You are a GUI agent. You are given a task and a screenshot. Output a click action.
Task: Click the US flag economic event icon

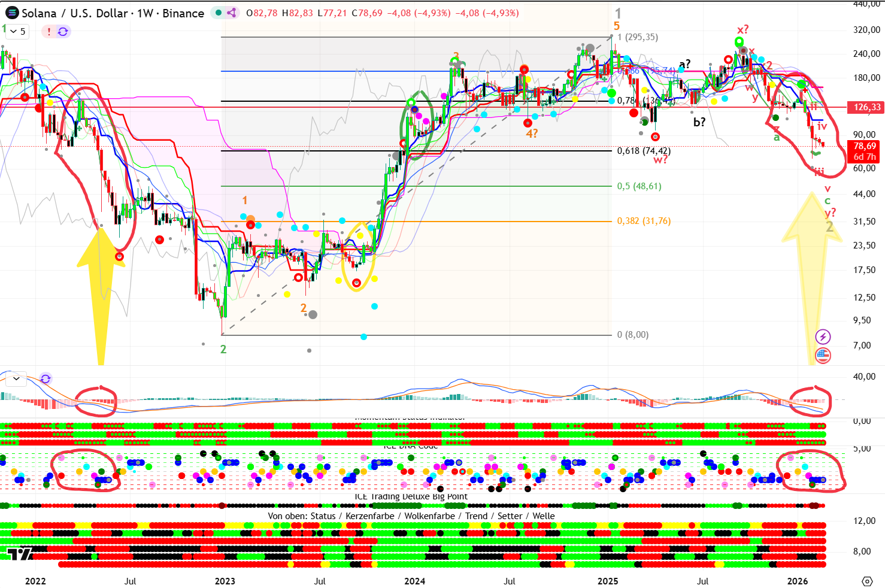[x=823, y=356]
